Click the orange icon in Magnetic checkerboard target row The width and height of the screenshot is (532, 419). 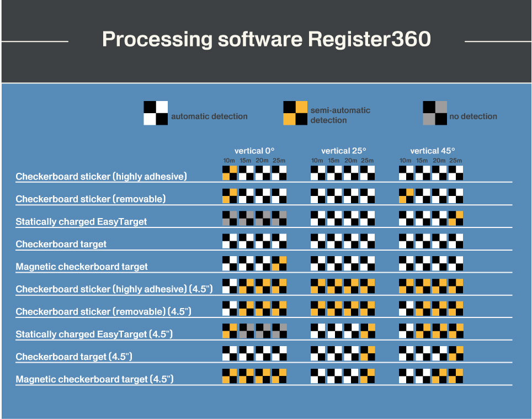pyautogui.click(x=279, y=263)
